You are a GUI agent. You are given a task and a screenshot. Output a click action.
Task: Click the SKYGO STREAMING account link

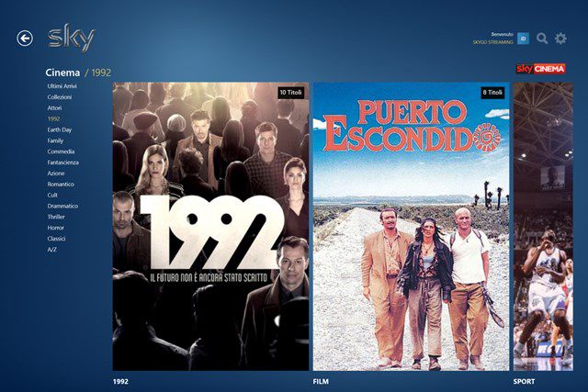tap(492, 42)
